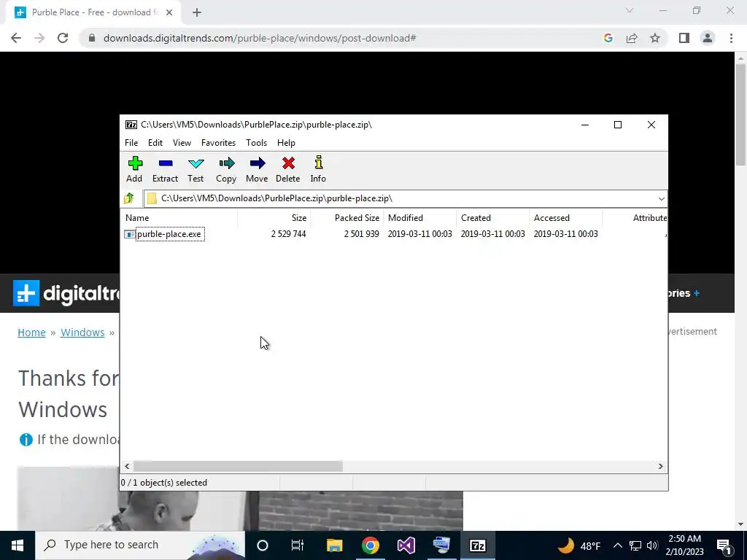
Task: Close the Purble Place tab
Action: (x=169, y=12)
